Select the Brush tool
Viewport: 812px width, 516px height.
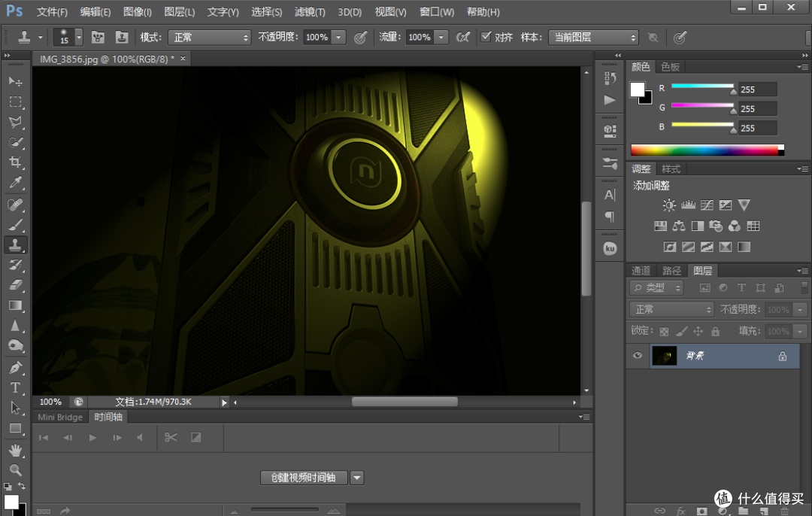point(16,224)
